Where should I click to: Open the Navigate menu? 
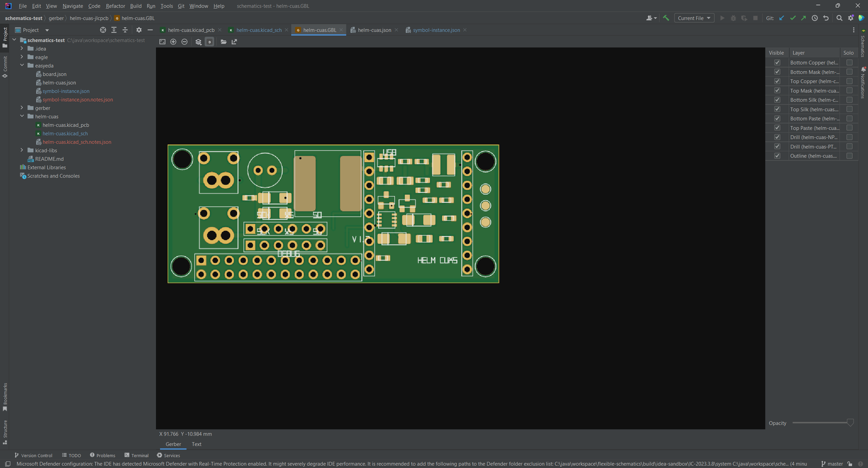click(73, 6)
